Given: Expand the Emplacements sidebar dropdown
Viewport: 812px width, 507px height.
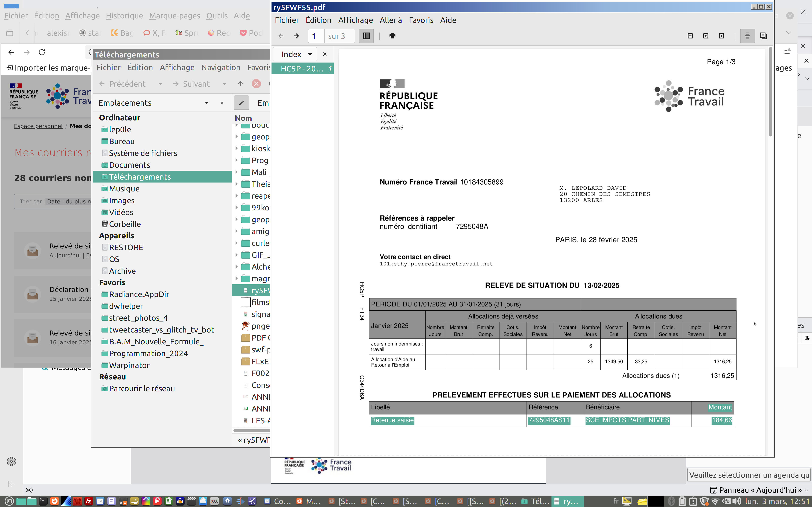Looking at the screenshot, I should click(207, 103).
